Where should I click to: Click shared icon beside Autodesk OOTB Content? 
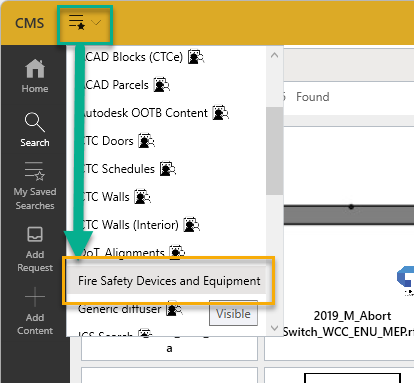tap(221, 113)
